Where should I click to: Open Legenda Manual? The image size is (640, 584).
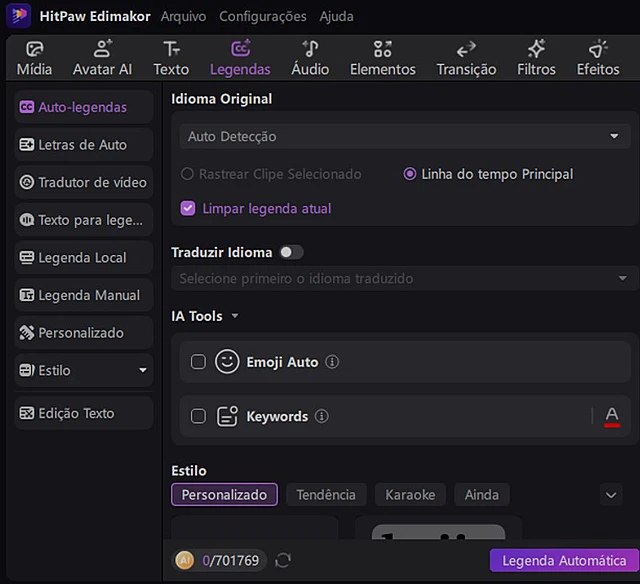point(84,295)
